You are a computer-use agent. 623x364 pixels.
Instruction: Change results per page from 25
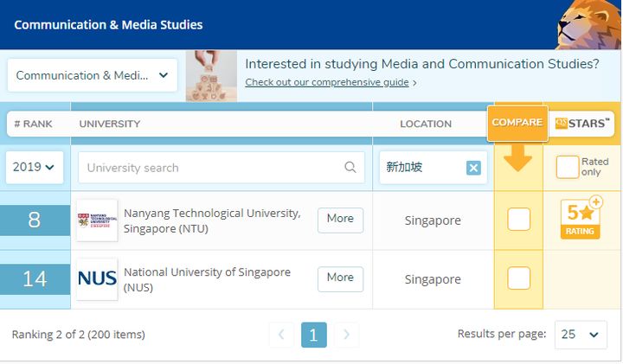pyautogui.click(x=581, y=335)
